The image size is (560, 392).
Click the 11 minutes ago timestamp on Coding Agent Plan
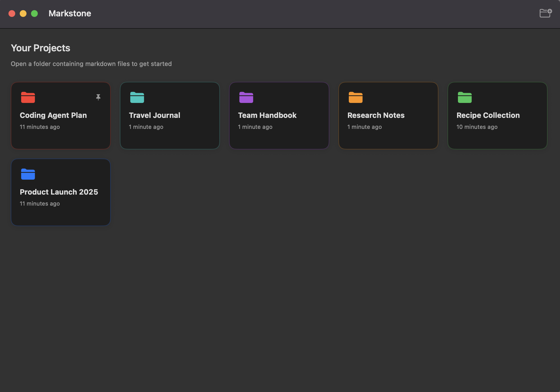[39, 127]
